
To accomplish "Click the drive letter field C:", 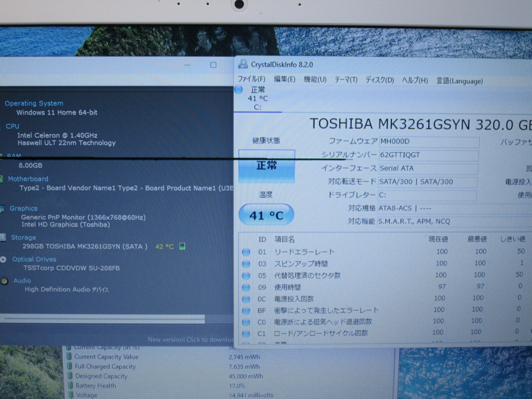I will pos(427,195).
